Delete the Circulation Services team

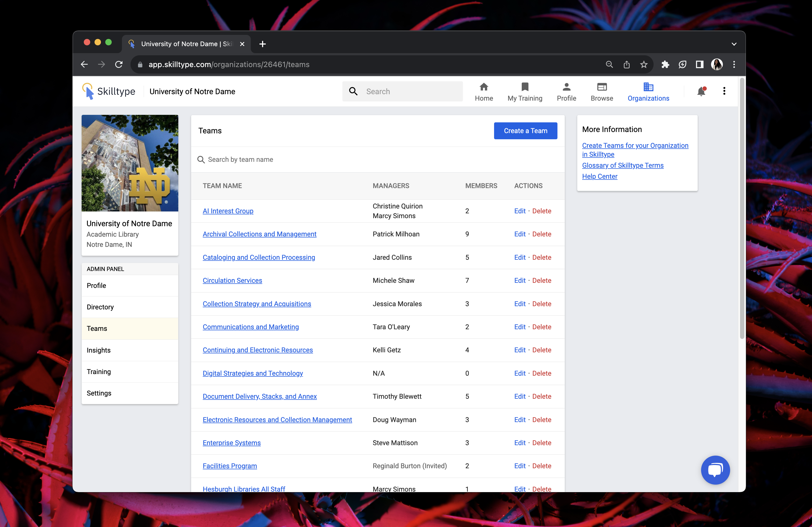541,281
